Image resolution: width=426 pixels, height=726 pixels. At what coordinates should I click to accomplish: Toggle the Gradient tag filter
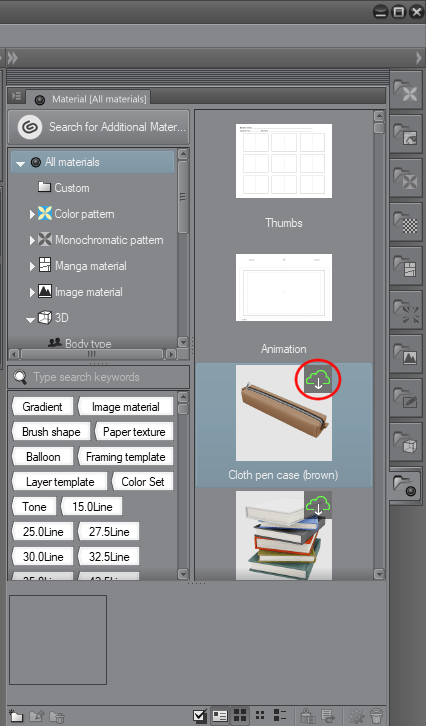[x=42, y=407]
